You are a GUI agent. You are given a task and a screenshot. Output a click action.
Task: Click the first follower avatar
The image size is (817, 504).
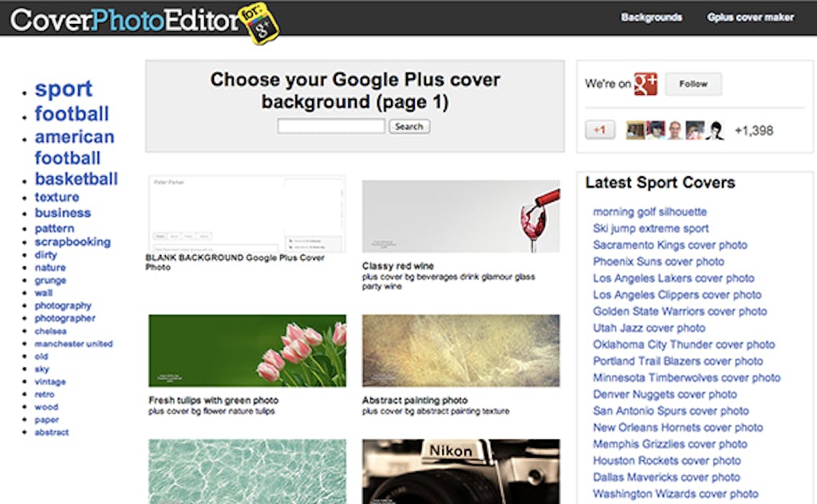(x=635, y=131)
